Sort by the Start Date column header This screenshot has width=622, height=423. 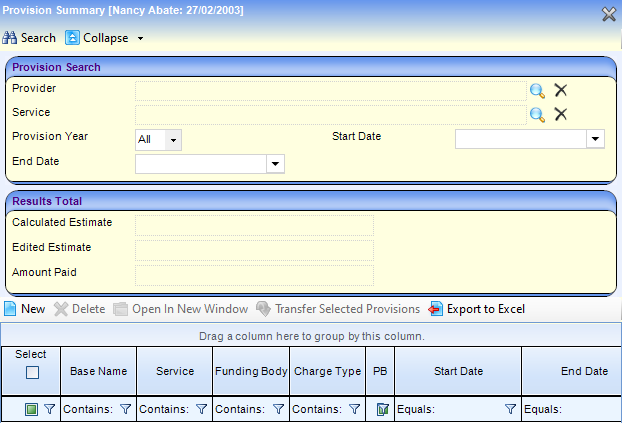(x=458, y=371)
